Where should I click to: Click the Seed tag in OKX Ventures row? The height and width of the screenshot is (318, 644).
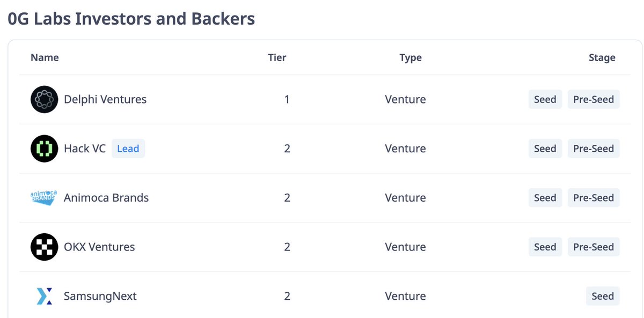pos(545,247)
